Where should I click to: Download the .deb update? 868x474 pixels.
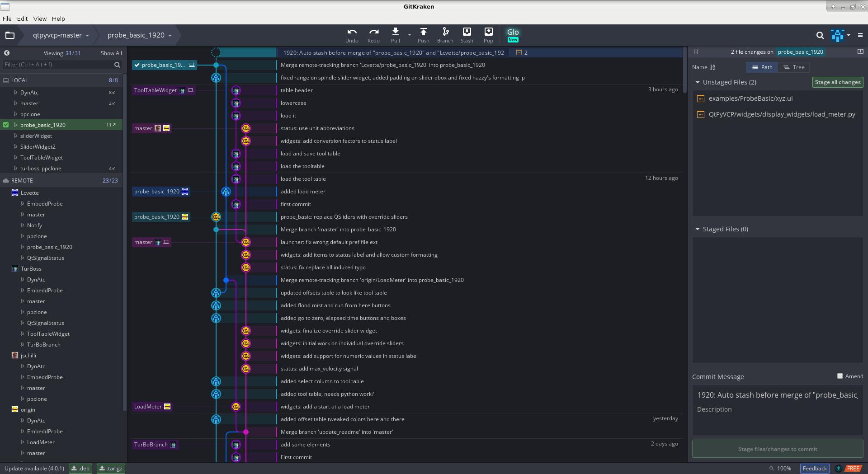[x=80, y=469]
